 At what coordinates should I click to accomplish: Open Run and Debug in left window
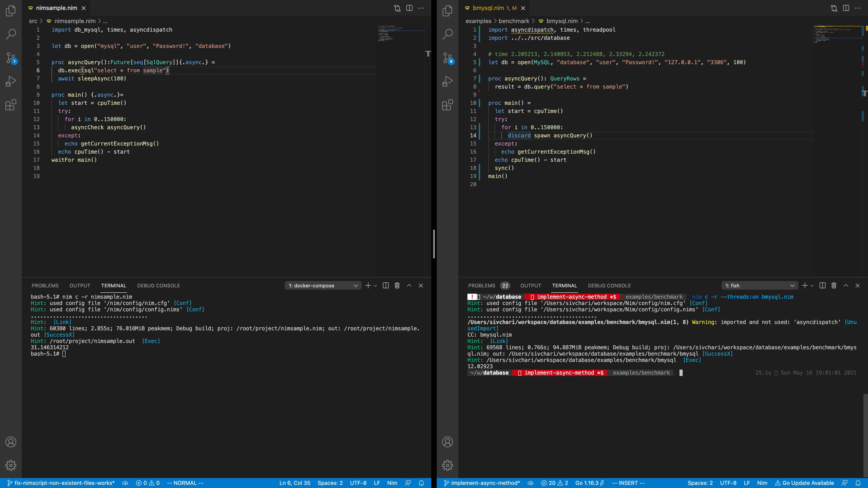click(x=11, y=82)
